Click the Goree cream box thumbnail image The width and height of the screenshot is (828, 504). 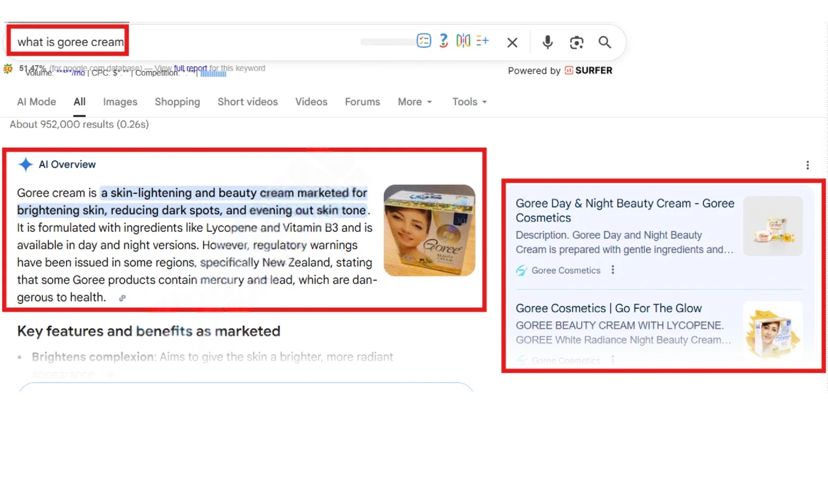[430, 230]
